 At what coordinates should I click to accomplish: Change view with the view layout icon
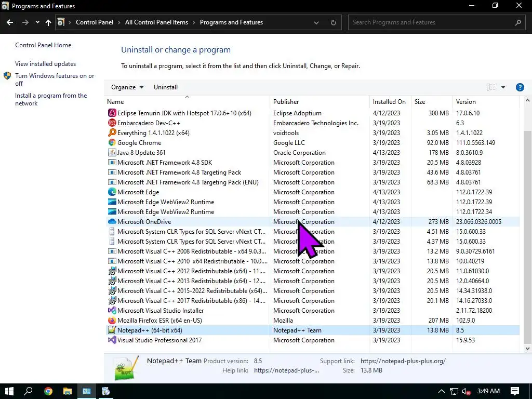491,87
